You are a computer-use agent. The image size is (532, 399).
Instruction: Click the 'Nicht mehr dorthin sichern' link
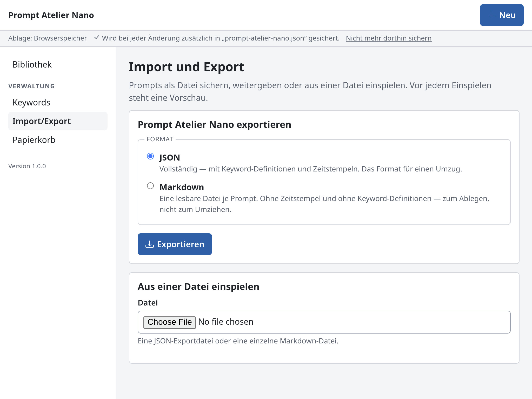[x=389, y=38]
